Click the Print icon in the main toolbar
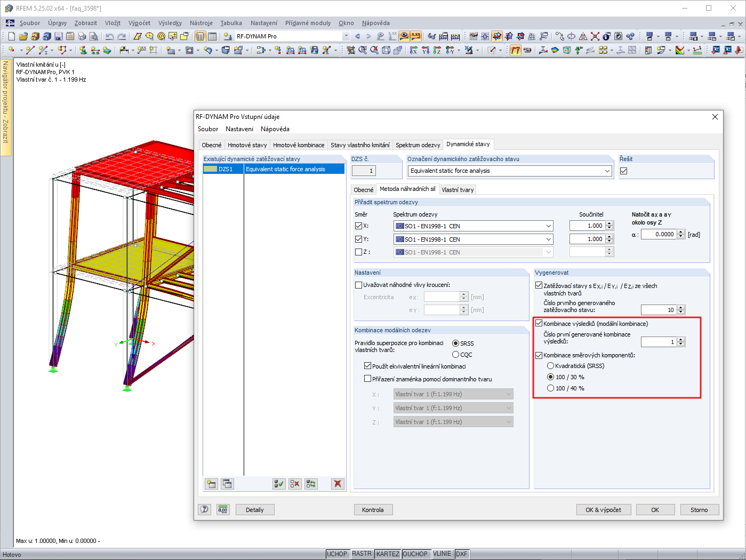Viewport: 746px width, 560px height. click(82, 36)
